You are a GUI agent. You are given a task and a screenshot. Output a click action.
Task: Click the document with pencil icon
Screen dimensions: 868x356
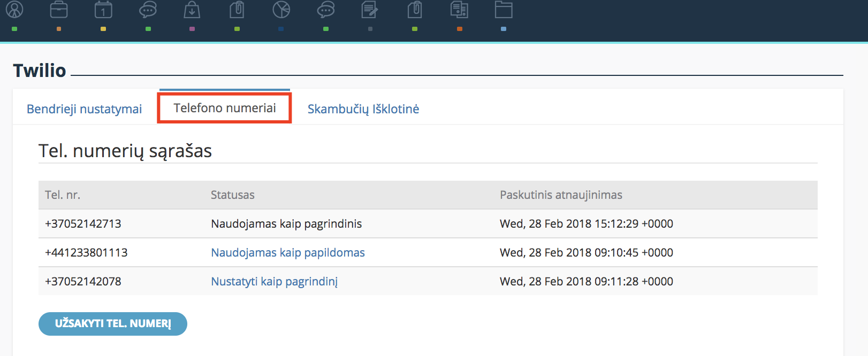tap(370, 10)
